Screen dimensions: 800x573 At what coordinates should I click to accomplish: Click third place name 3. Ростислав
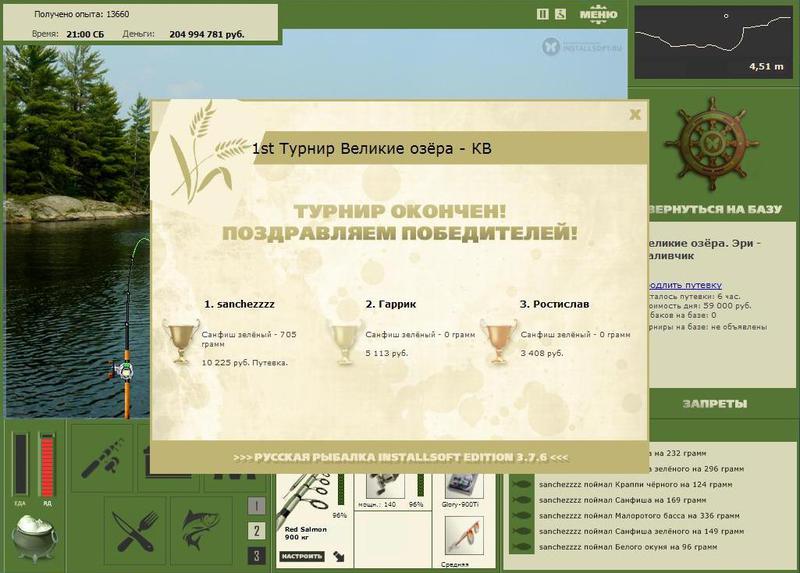pos(555,304)
